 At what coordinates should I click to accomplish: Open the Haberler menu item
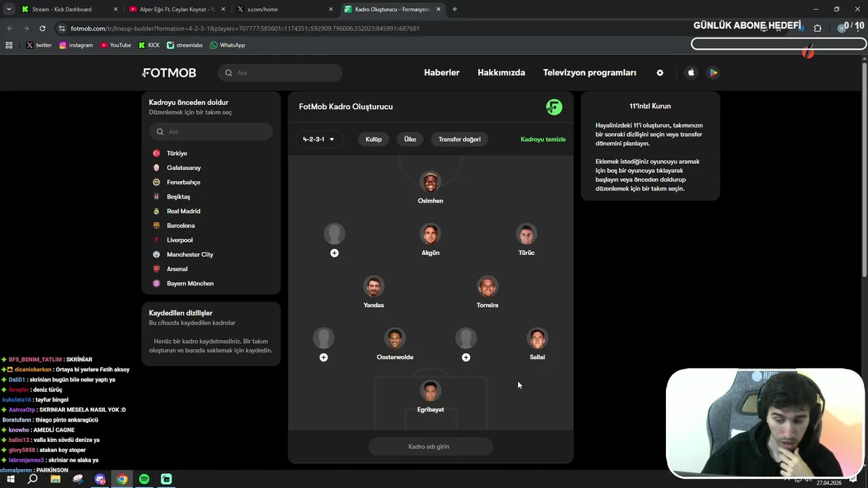click(441, 73)
